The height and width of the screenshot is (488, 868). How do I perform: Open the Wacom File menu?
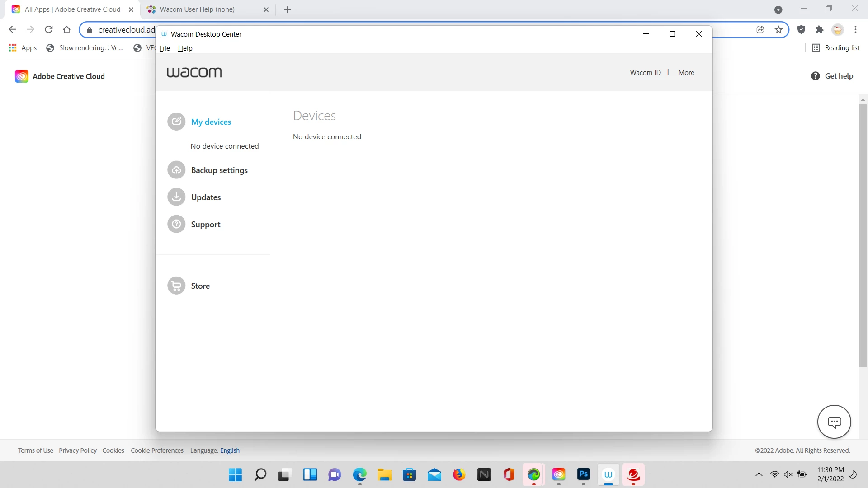(165, 48)
